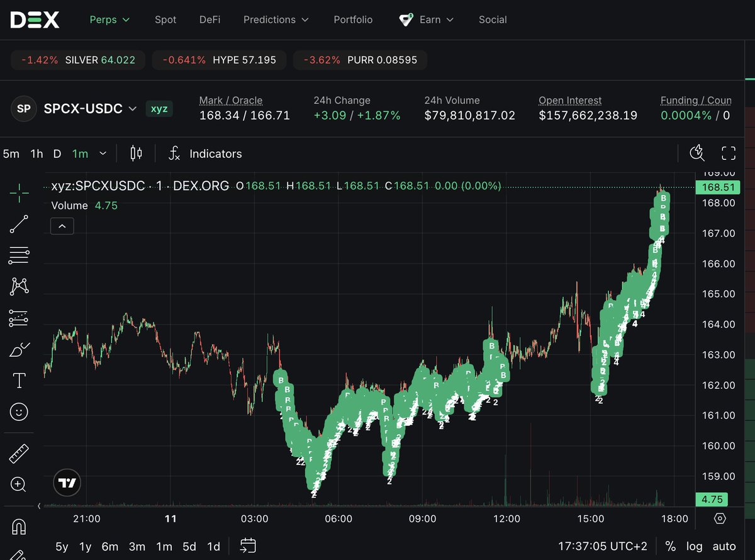Screen dimensions: 755x560
Task: Click the 168.51 current price label
Action: tap(718, 187)
